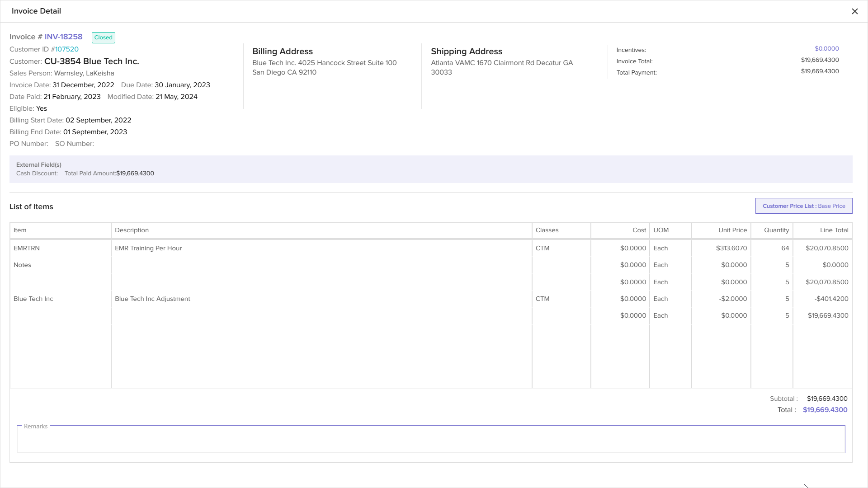Viewport: 868px width, 488px height.
Task: Close the Invoice Detail dialog
Action: 854,11
